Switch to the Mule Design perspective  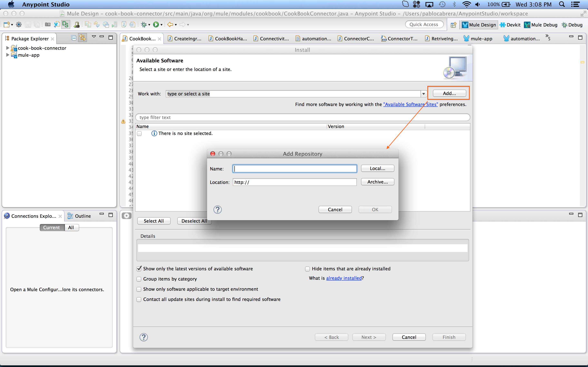click(479, 24)
